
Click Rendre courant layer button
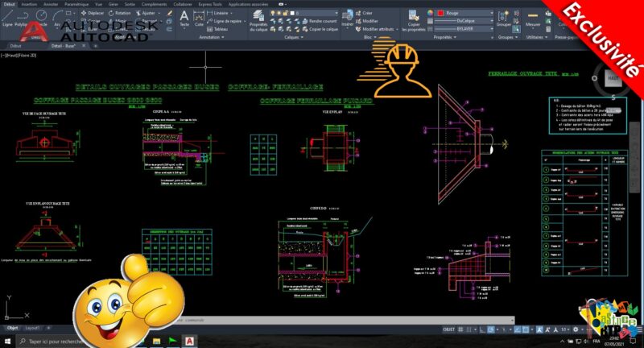pyautogui.click(x=320, y=21)
